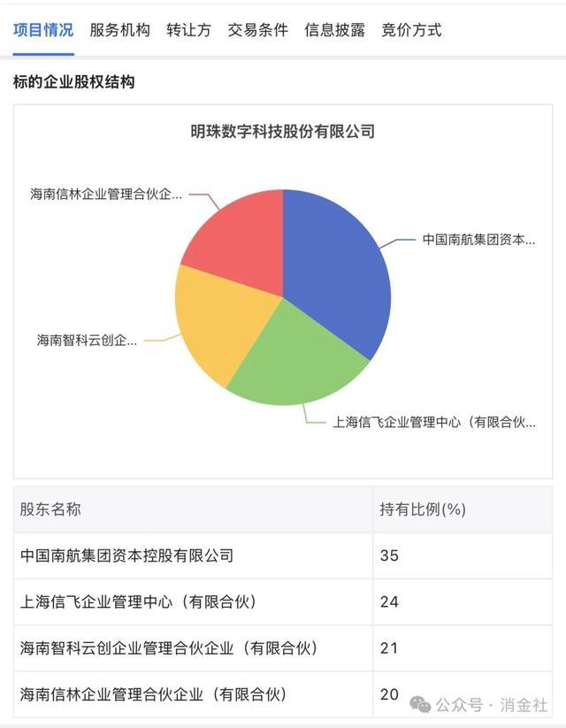Select the 转让方 tab
Screen dimensions: 566x728
coord(188,30)
